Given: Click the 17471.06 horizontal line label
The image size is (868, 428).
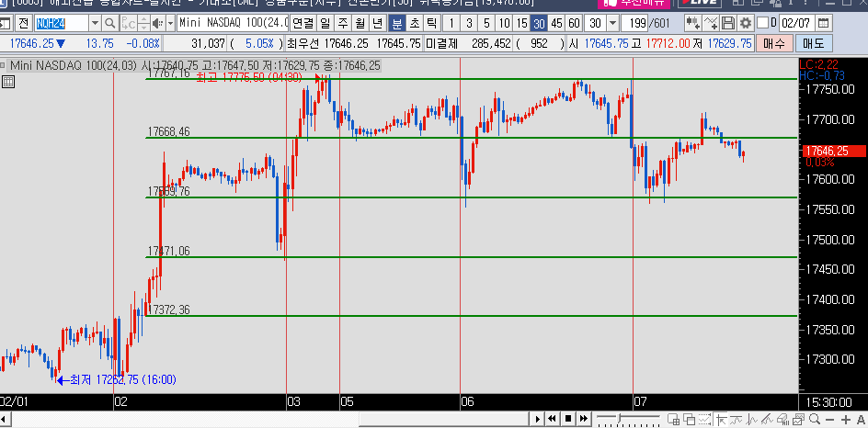Looking at the screenshot, I should [x=168, y=251].
